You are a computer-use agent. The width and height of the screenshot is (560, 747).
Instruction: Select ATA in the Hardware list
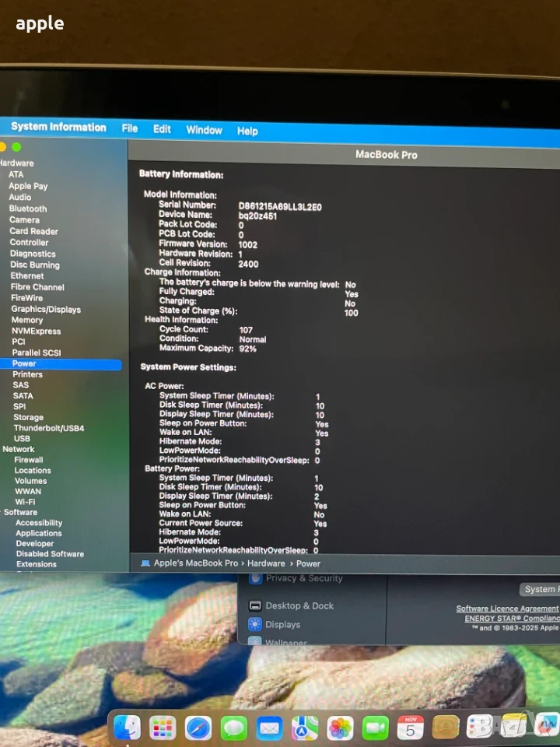point(16,175)
